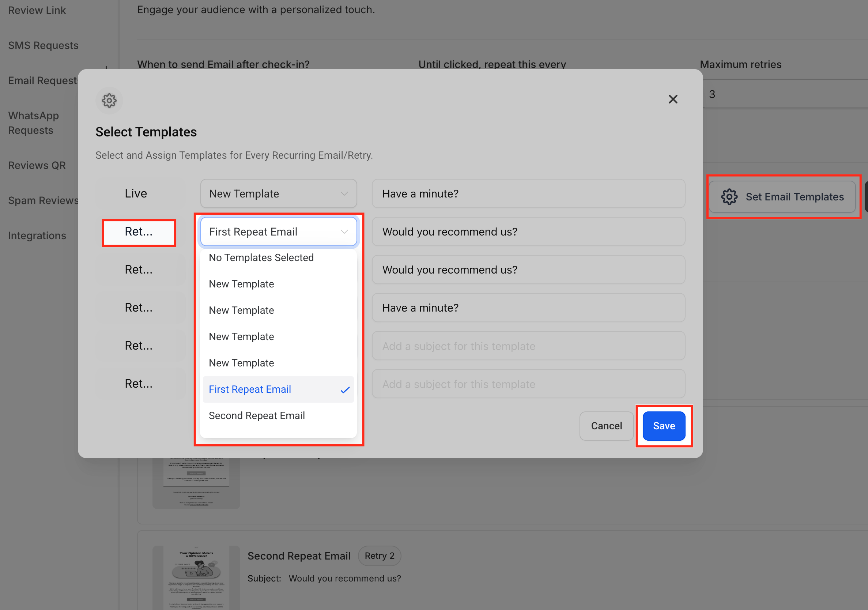This screenshot has height=610, width=868.
Task: Choose "Second Repeat Email" from the dropdown options
Action: (257, 415)
